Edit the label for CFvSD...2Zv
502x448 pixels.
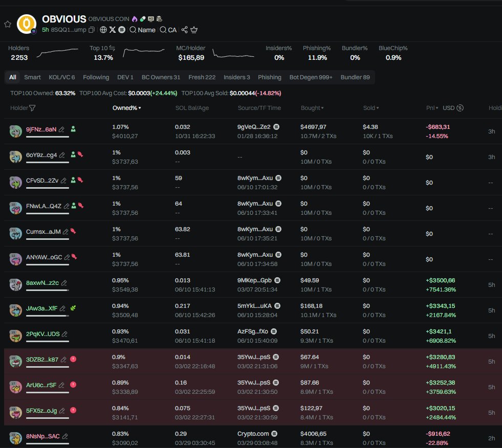63,181
